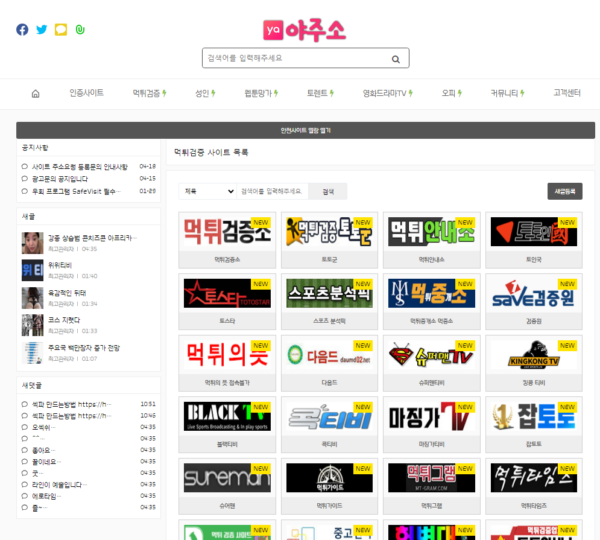The width and height of the screenshot is (600, 540).
Task: Open the 제목 search-type dropdown
Action: pos(208,191)
